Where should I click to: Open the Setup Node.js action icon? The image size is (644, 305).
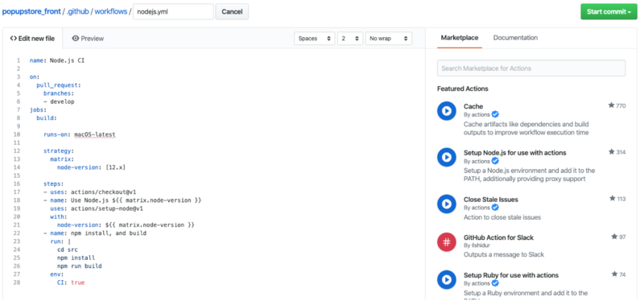coord(447,157)
